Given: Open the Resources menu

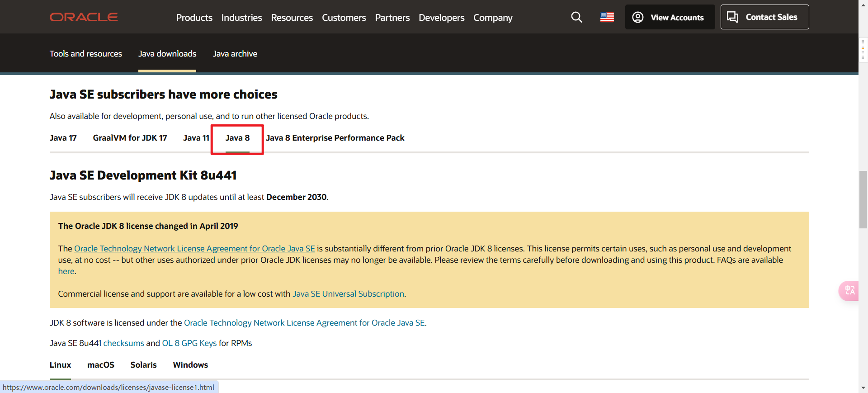Looking at the screenshot, I should coord(292,18).
